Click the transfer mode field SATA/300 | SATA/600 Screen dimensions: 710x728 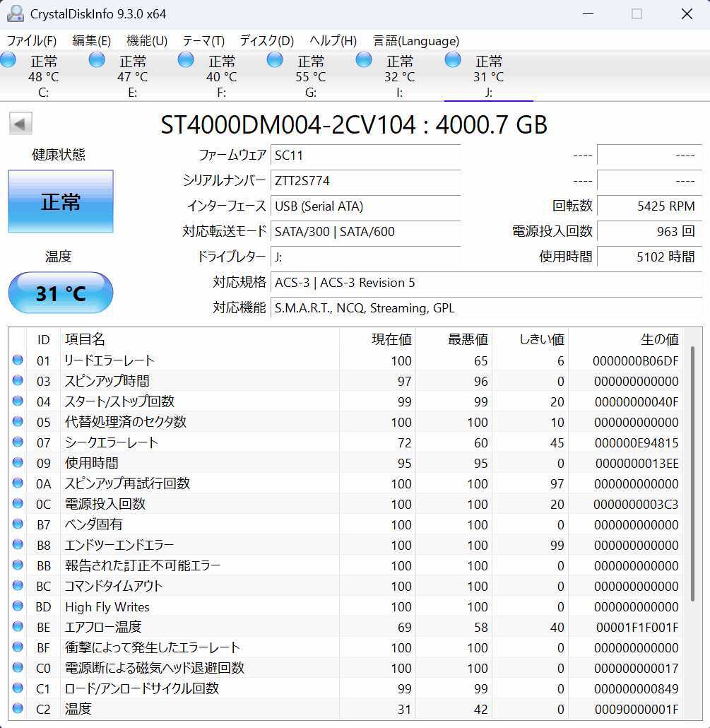[366, 232]
